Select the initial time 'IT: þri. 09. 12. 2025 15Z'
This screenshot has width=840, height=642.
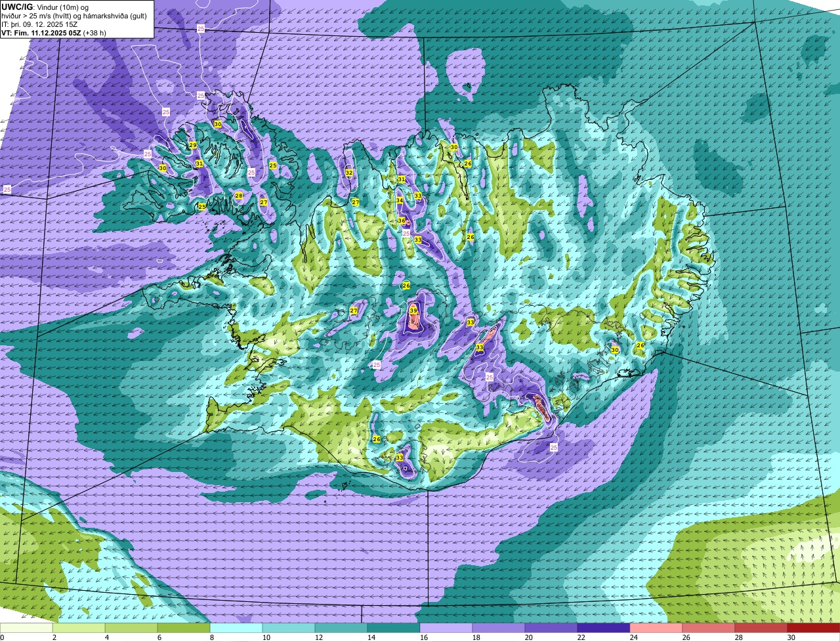pos(39,24)
